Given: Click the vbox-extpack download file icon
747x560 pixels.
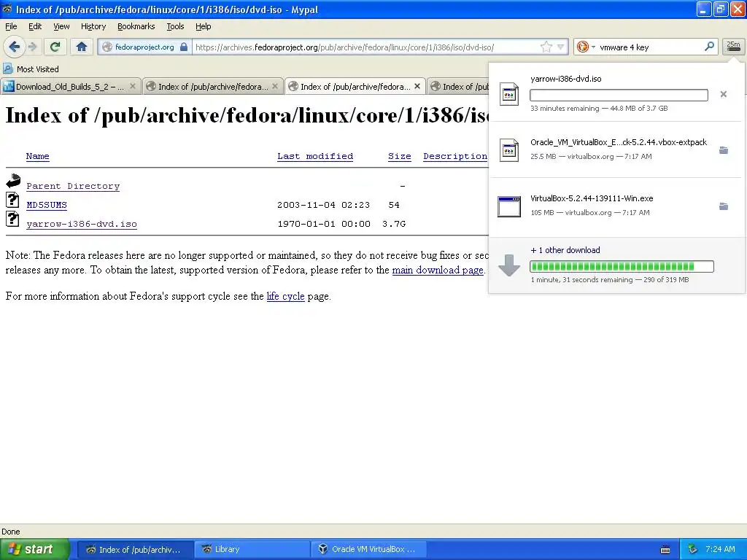Looking at the screenshot, I should click(508, 150).
